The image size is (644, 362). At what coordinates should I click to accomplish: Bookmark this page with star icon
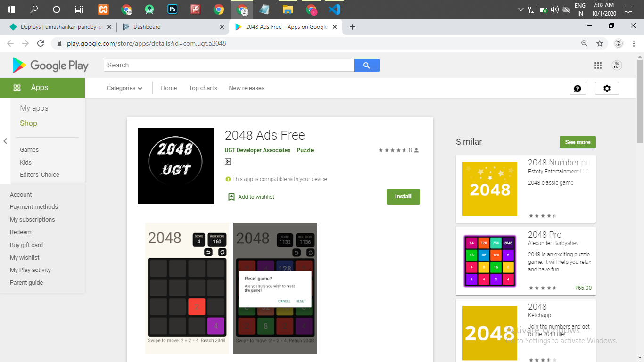point(600,43)
